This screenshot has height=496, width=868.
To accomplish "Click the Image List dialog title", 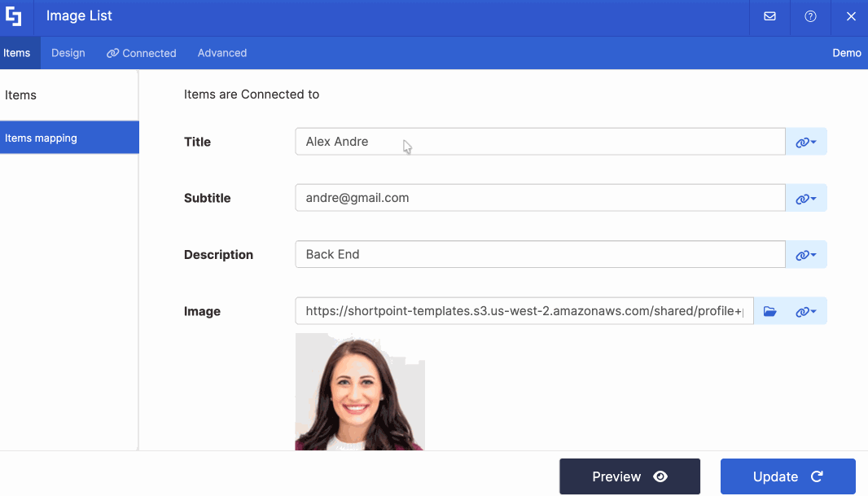I will (79, 16).
